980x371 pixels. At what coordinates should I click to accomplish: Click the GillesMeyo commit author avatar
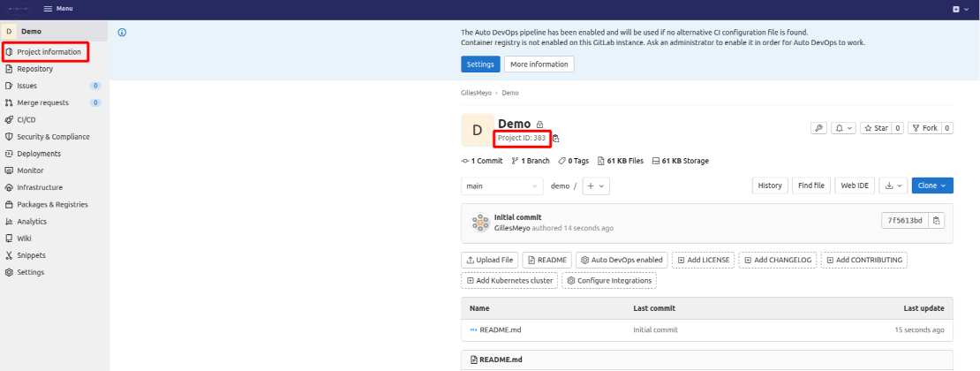(480, 223)
